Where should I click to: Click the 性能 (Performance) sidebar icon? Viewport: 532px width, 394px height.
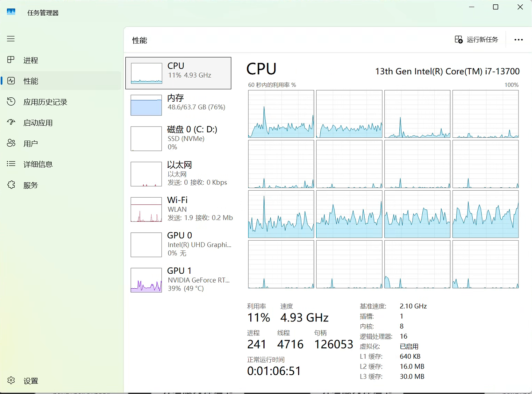click(11, 81)
